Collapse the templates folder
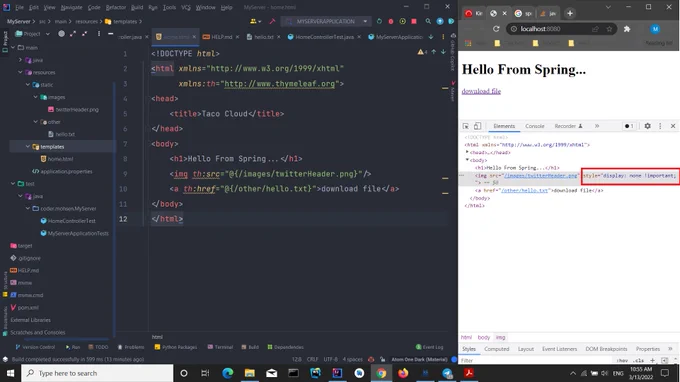Viewport: 680px width, 382px height. (28, 147)
